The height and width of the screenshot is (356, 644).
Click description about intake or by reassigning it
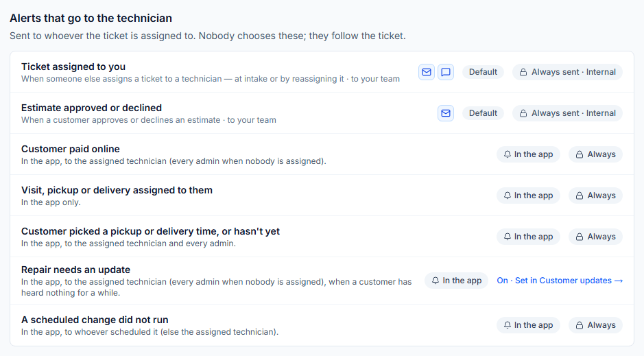pyautogui.click(x=211, y=79)
